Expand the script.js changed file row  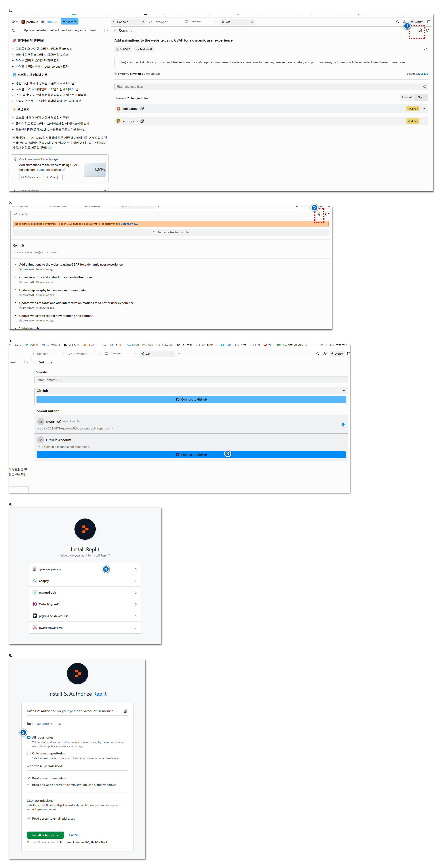click(x=424, y=121)
